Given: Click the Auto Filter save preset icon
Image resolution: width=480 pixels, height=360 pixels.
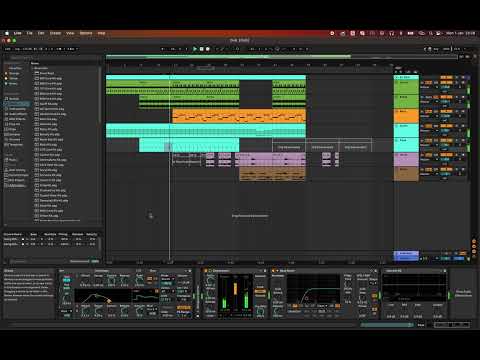Looking at the screenshot, I should [375, 271].
